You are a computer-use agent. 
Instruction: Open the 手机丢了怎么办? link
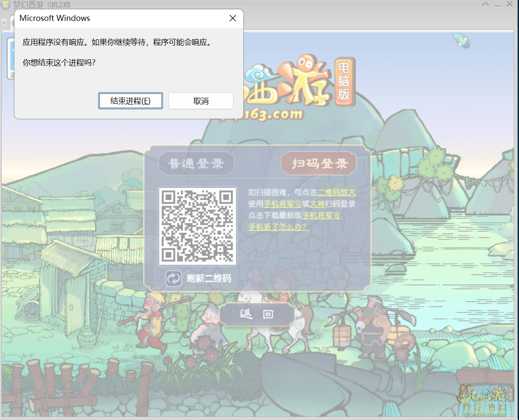tap(278, 227)
